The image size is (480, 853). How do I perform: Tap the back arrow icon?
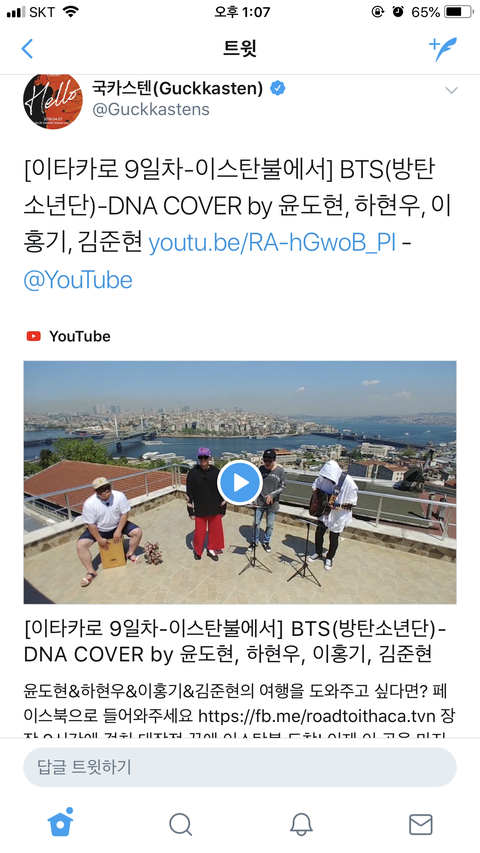27,49
